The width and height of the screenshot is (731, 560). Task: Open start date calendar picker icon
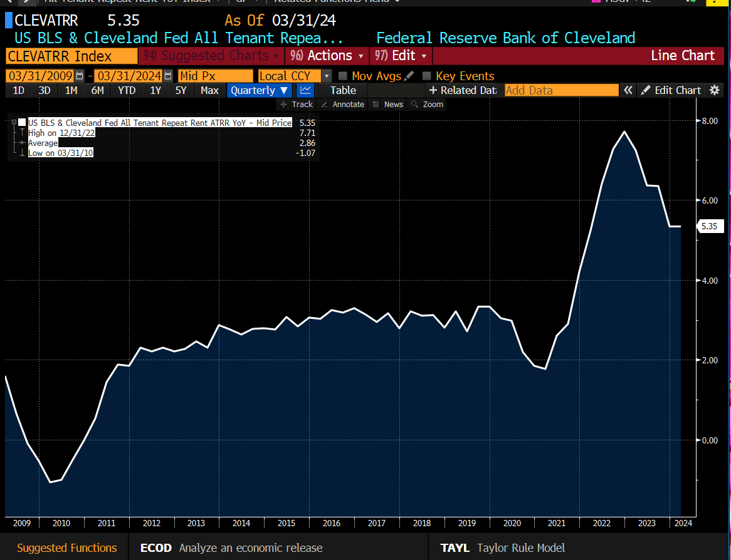point(79,76)
